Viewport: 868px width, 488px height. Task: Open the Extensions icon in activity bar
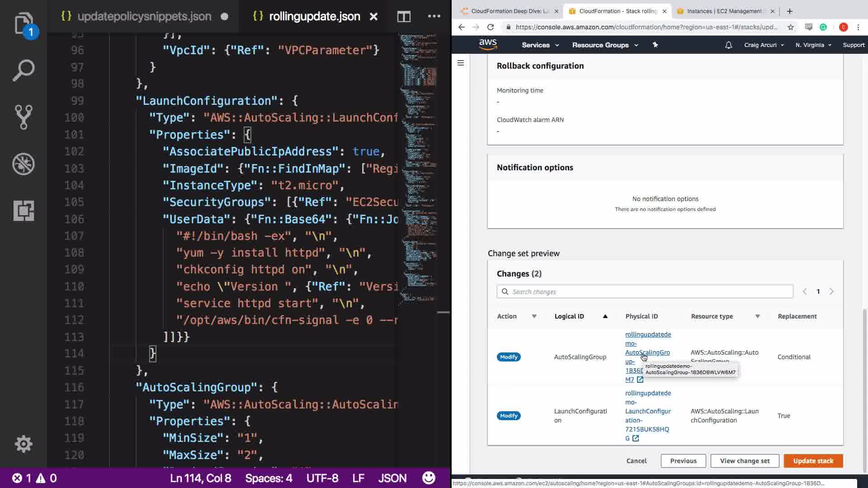point(24,211)
